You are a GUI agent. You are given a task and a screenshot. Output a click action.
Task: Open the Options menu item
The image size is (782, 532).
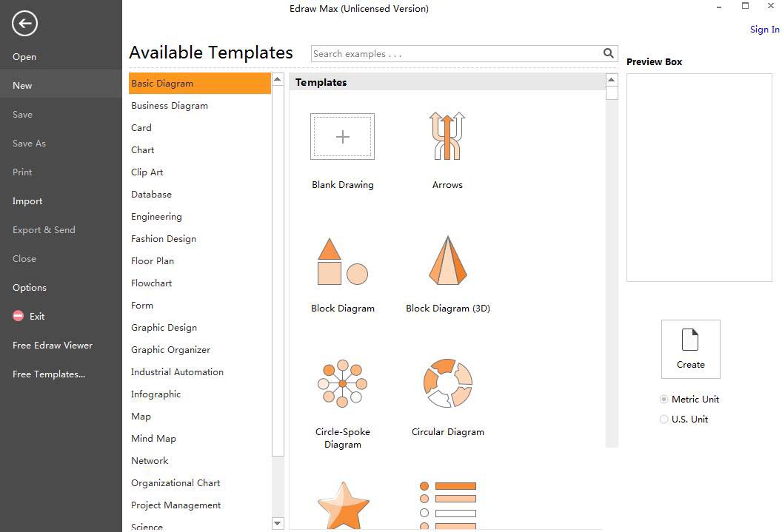[x=30, y=288]
